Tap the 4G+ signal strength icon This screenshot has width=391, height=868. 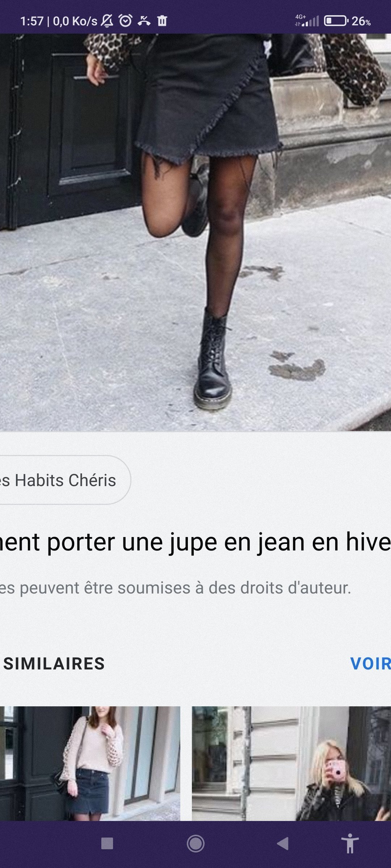(x=307, y=21)
